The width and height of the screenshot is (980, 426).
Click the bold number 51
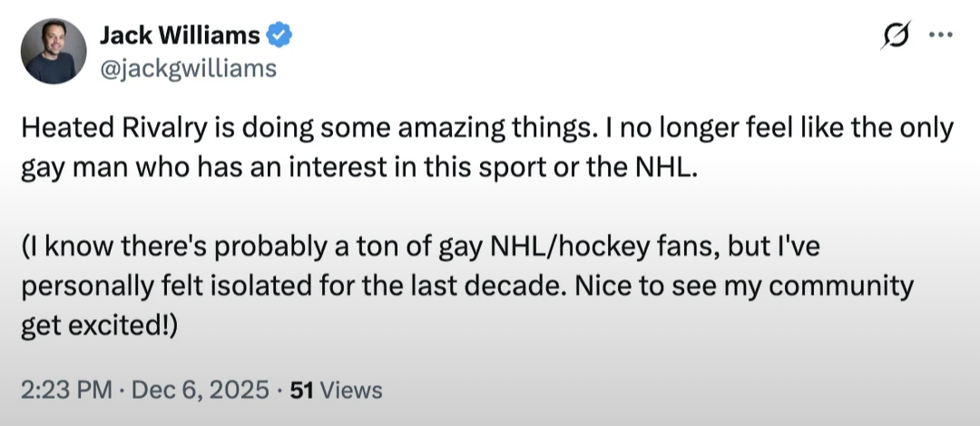pos(302,391)
